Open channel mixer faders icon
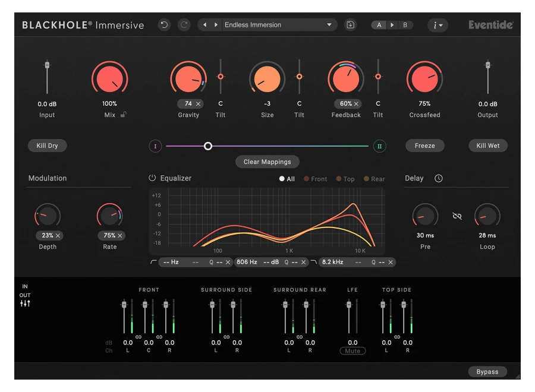The image size is (535, 392). pos(25,304)
